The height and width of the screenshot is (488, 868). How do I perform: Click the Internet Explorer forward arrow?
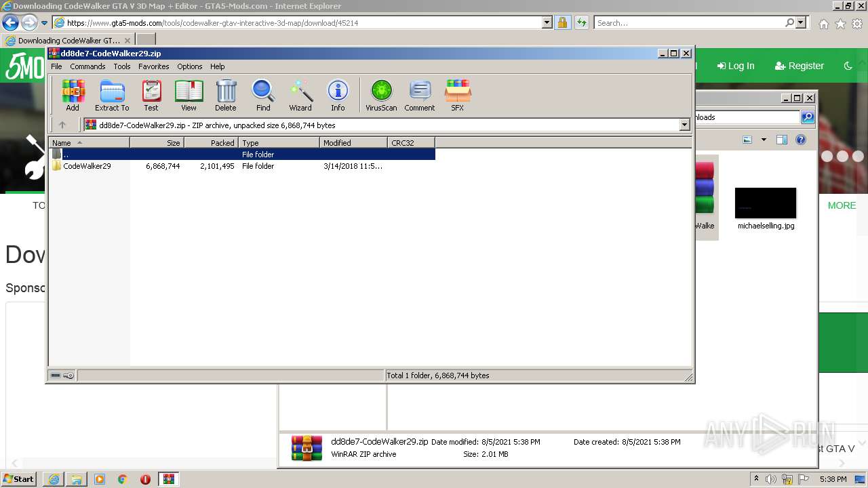click(29, 22)
